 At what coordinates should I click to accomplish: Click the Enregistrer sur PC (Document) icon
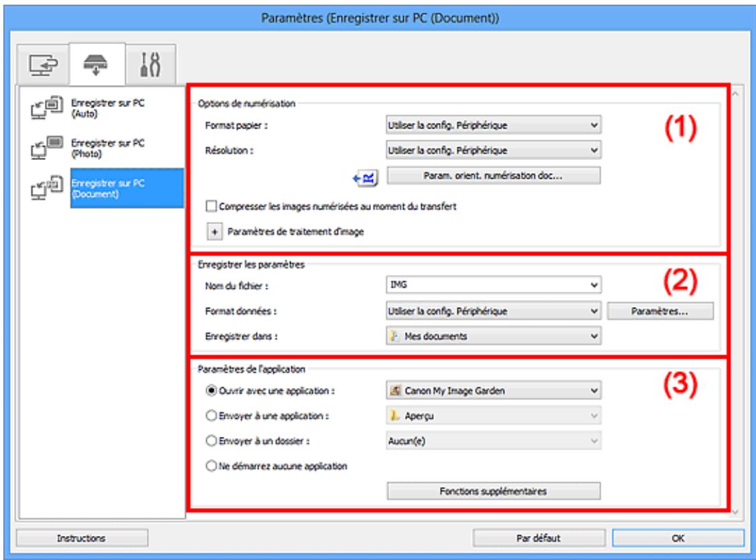46,188
